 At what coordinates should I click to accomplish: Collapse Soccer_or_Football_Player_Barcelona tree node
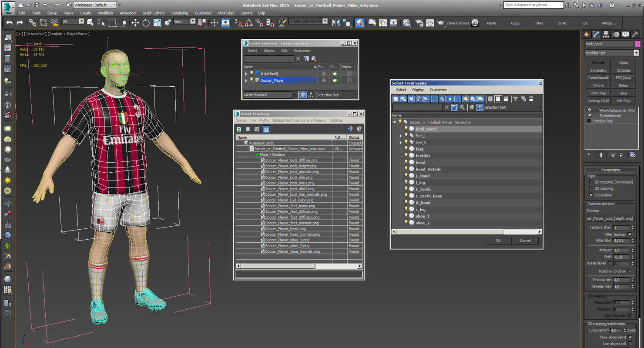coord(395,122)
